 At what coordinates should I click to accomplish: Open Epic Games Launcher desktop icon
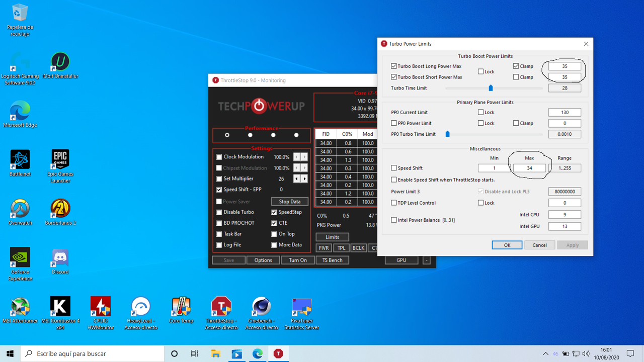[60, 166]
